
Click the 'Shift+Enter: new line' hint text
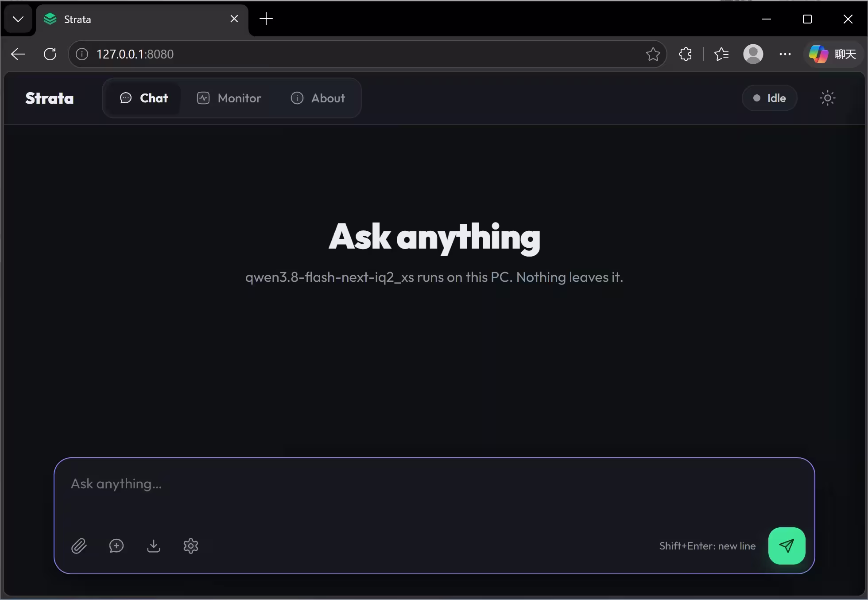(707, 546)
